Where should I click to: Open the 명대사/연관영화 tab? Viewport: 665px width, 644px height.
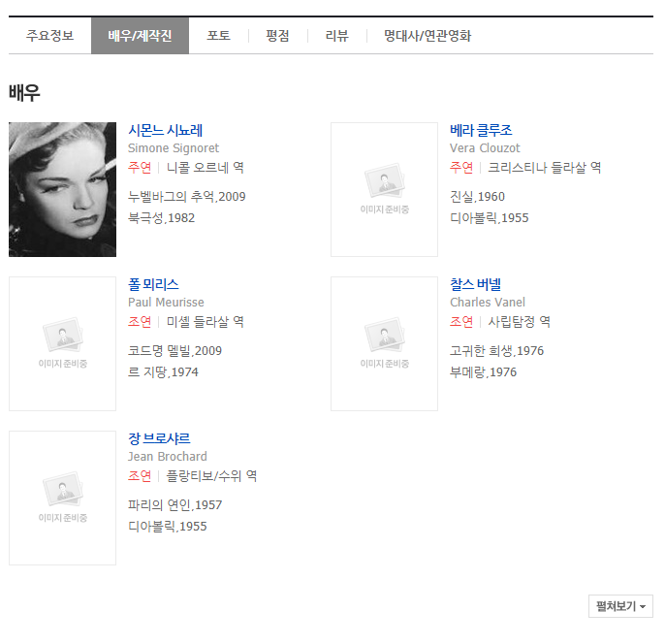click(x=427, y=36)
